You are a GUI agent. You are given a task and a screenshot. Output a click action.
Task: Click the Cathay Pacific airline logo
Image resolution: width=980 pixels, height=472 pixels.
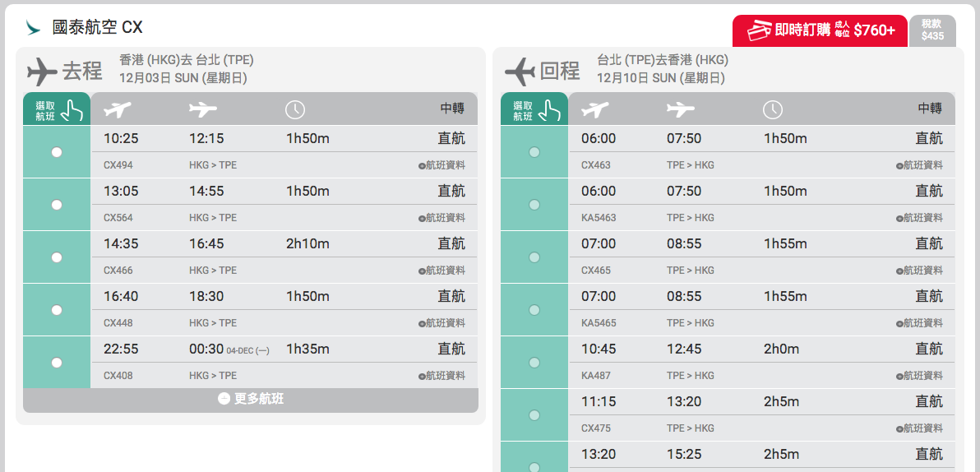pos(33,27)
